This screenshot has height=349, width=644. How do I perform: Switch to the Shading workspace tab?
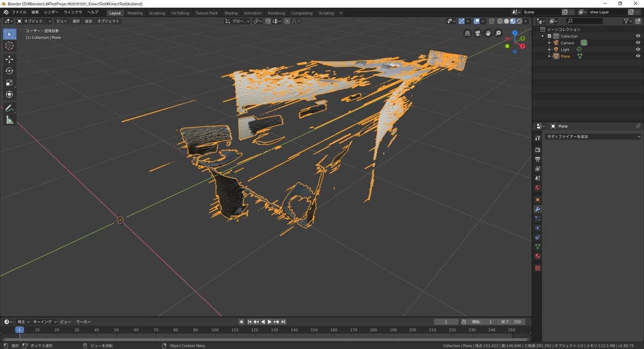(x=231, y=13)
